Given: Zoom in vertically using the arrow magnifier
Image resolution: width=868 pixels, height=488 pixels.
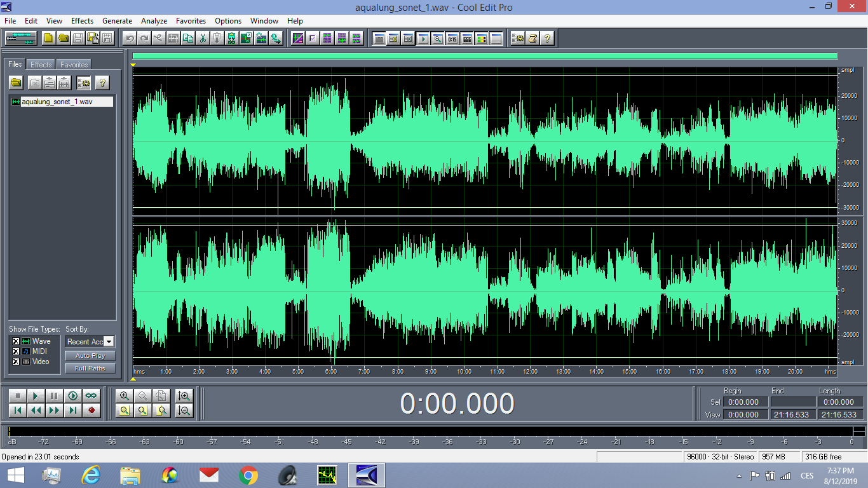Looking at the screenshot, I should pyautogui.click(x=184, y=395).
